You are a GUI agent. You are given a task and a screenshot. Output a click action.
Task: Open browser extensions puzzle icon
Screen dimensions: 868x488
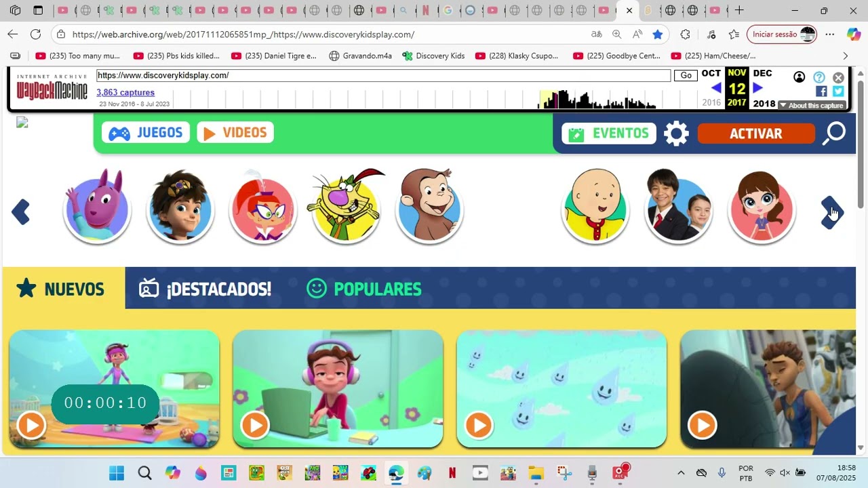[x=686, y=34]
